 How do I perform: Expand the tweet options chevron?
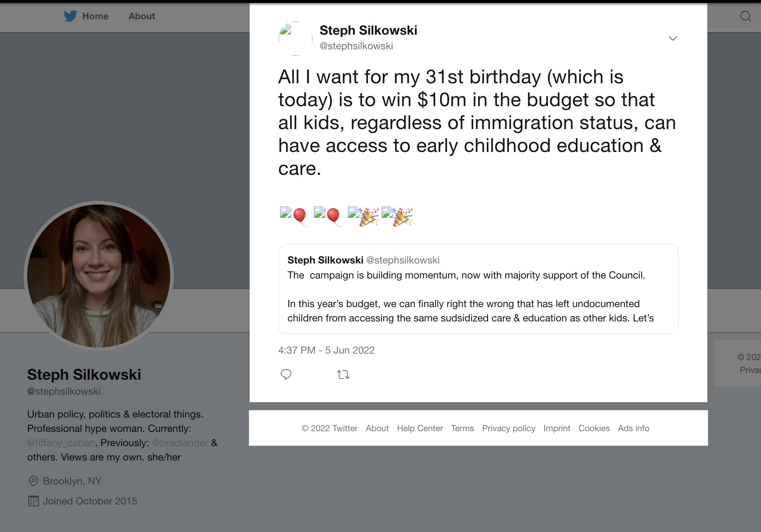[673, 39]
